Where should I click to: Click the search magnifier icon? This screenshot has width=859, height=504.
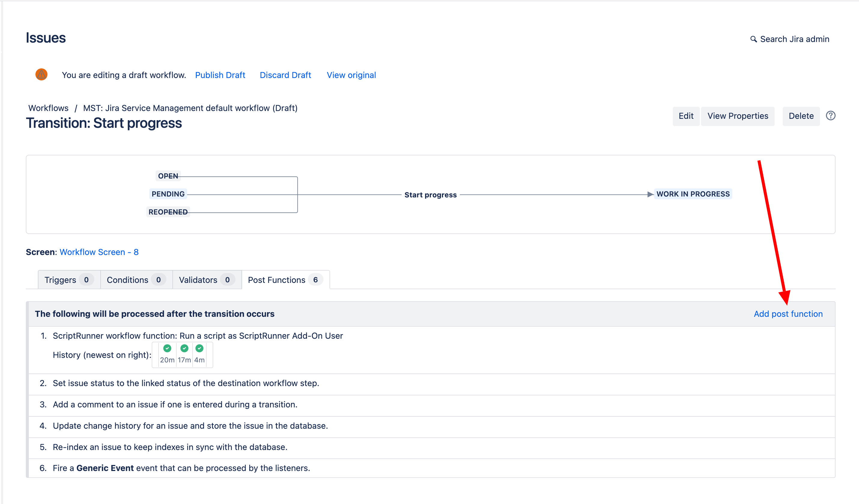click(x=753, y=39)
